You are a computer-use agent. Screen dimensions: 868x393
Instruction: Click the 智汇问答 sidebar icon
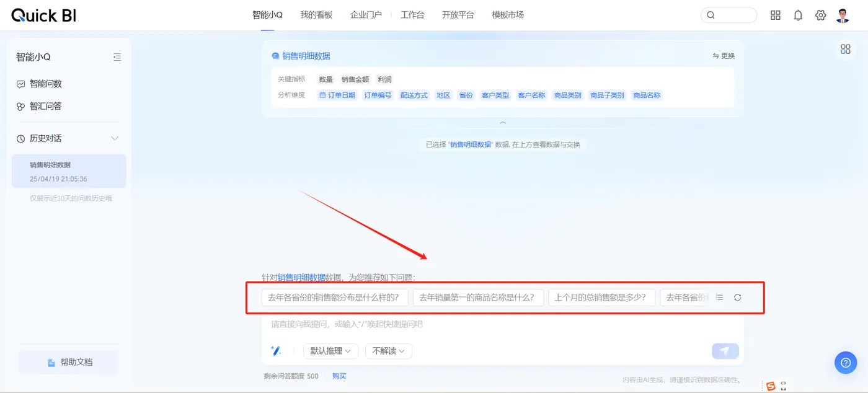[20, 107]
